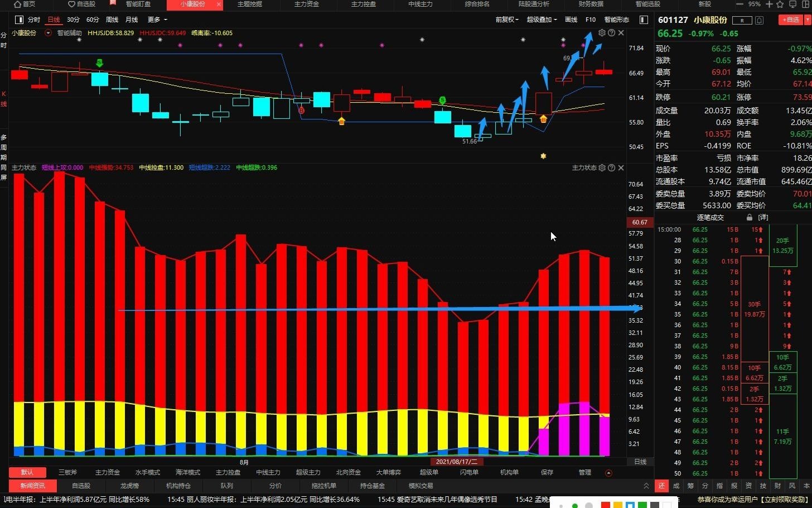Select the 日线 daily period
The image size is (812, 508).
(54, 20)
